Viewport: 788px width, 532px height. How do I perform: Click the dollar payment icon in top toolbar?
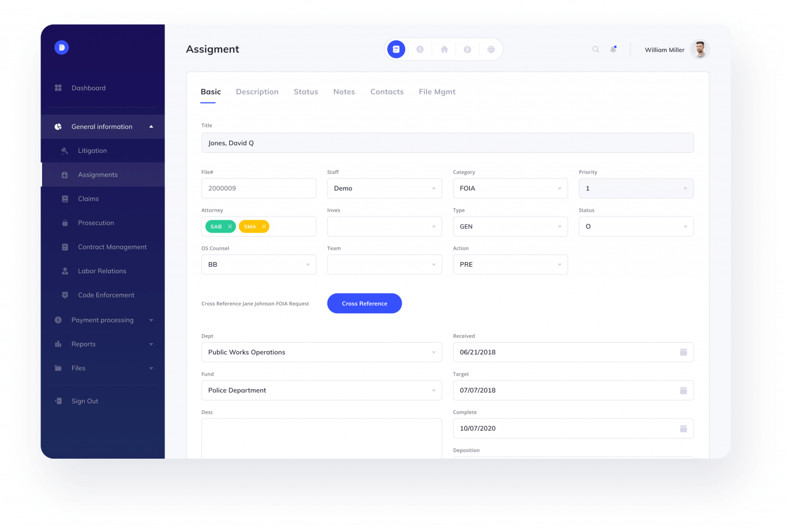click(420, 49)
